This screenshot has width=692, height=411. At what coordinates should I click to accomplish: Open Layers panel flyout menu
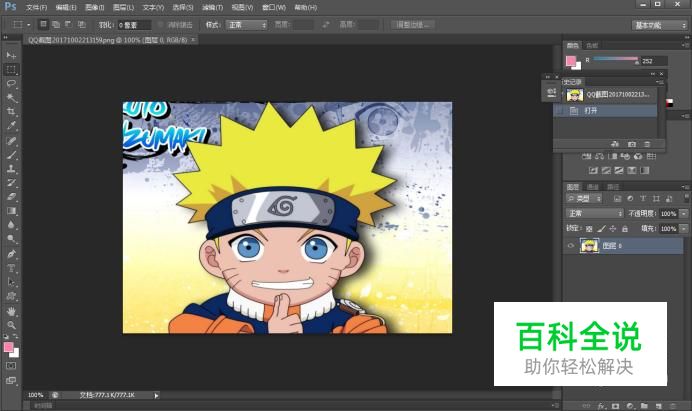pos(686,187)
